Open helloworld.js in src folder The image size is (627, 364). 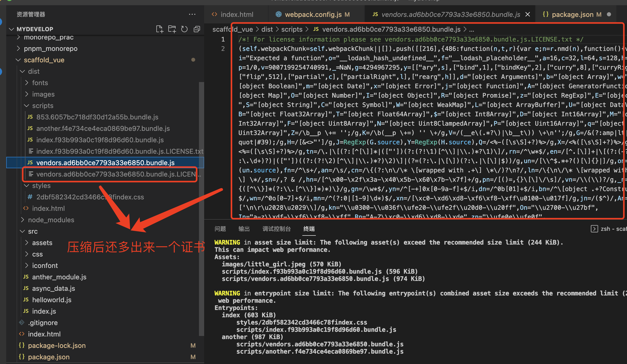[x=51, y=300]
